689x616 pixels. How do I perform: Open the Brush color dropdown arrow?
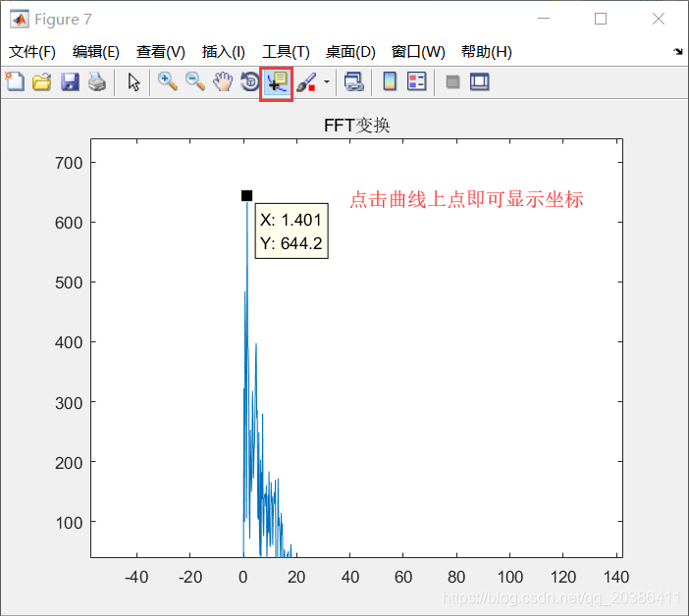tap(327, 81)
